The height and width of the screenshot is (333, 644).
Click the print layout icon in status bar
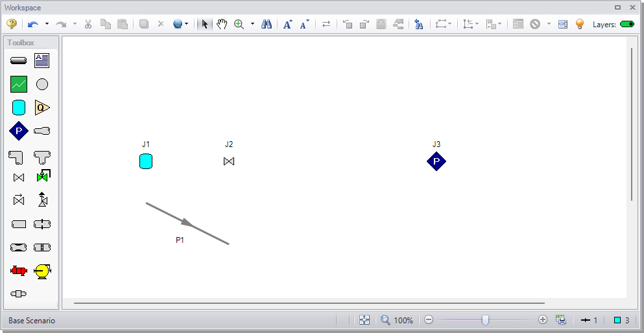tap(561, 319)
